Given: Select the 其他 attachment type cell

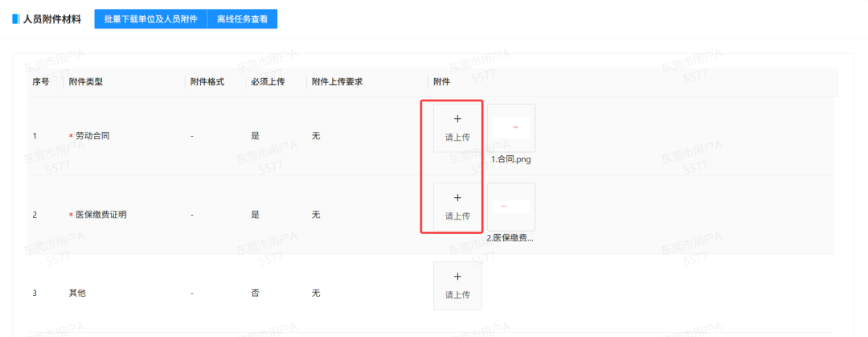Looking at the screenshot, I should click(x=77, y=294).
